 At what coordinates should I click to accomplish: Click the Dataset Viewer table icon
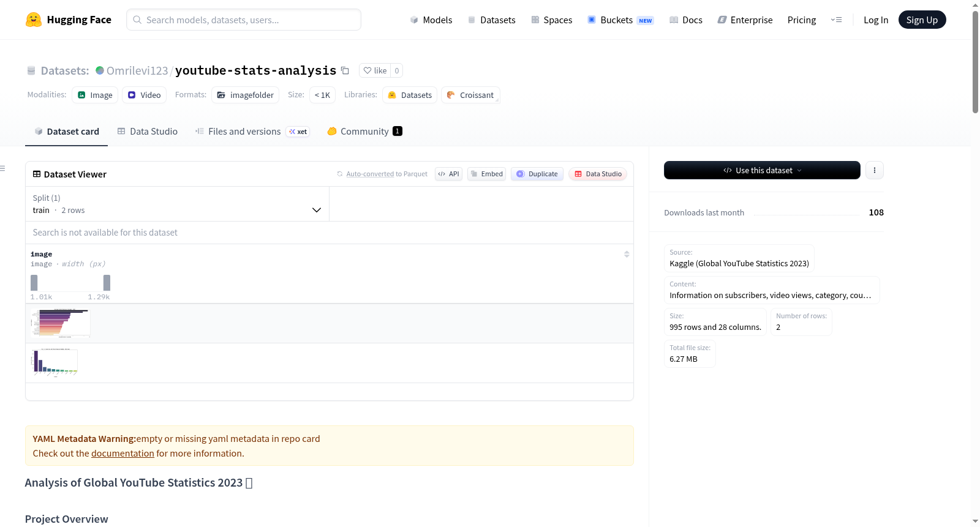(37, 174)
